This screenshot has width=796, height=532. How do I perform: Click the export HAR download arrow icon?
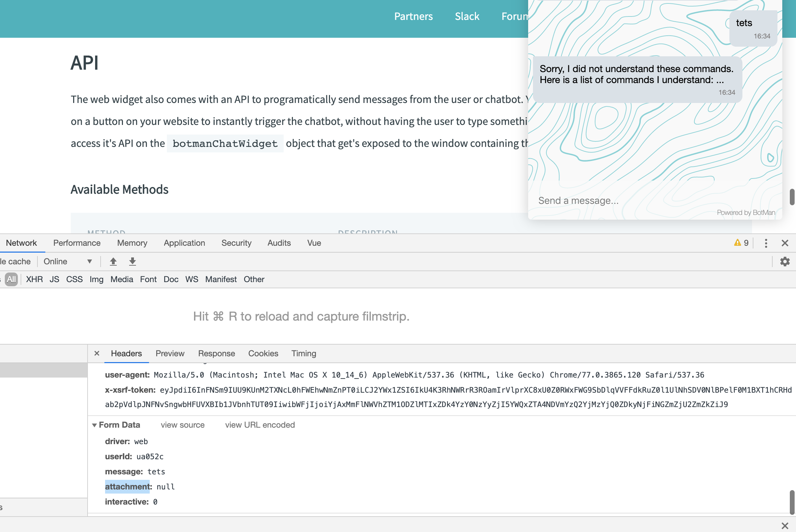(133, 262)
